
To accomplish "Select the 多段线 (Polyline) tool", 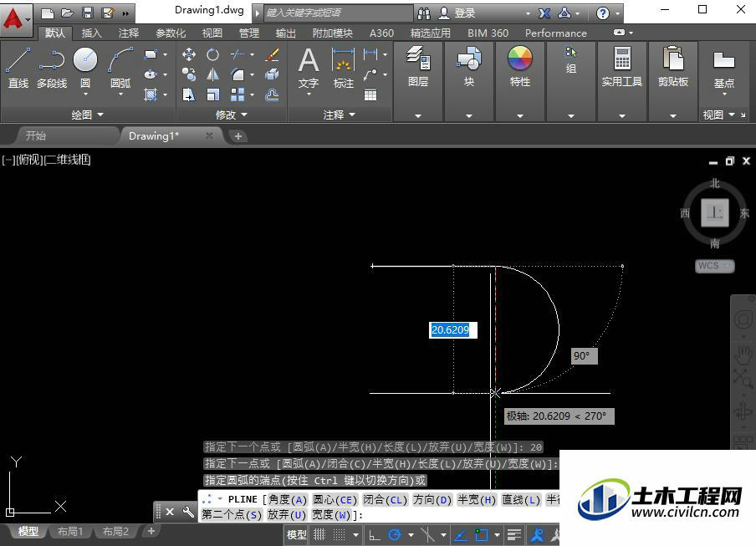I will (x=52, y=68).
